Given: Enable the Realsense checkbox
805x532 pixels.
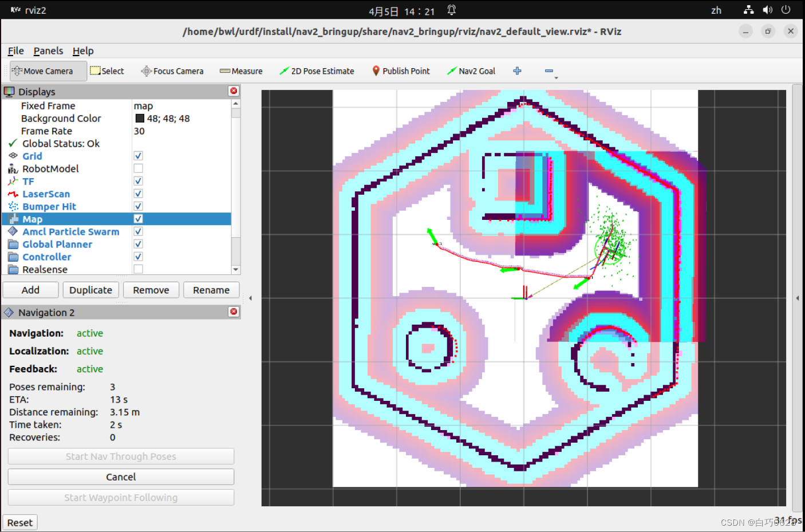Looking at the screenshot, I should (x=138, y=269).
